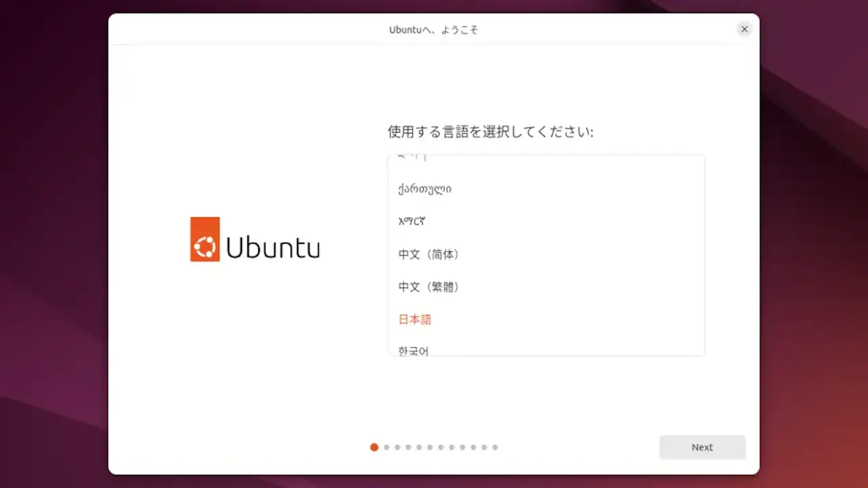Screen dimensions: 868x488
Task: Click the tenth page indicator dot
Action: coord(473,447)
